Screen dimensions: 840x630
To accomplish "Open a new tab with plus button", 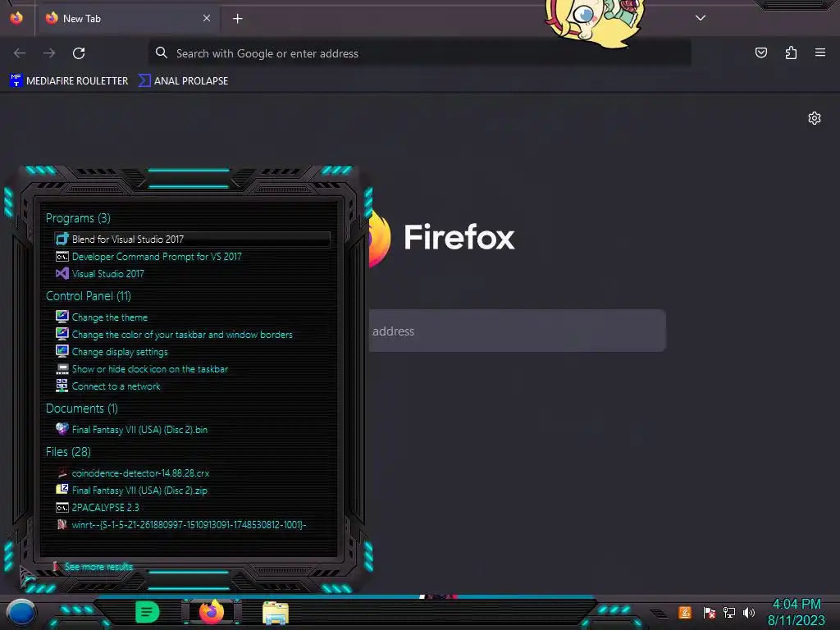I will [x=237, y=19].
